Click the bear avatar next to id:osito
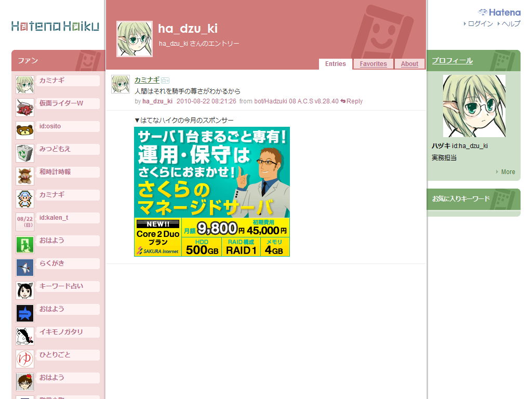This screenshot has height=399, width=532. coord(25,130)
